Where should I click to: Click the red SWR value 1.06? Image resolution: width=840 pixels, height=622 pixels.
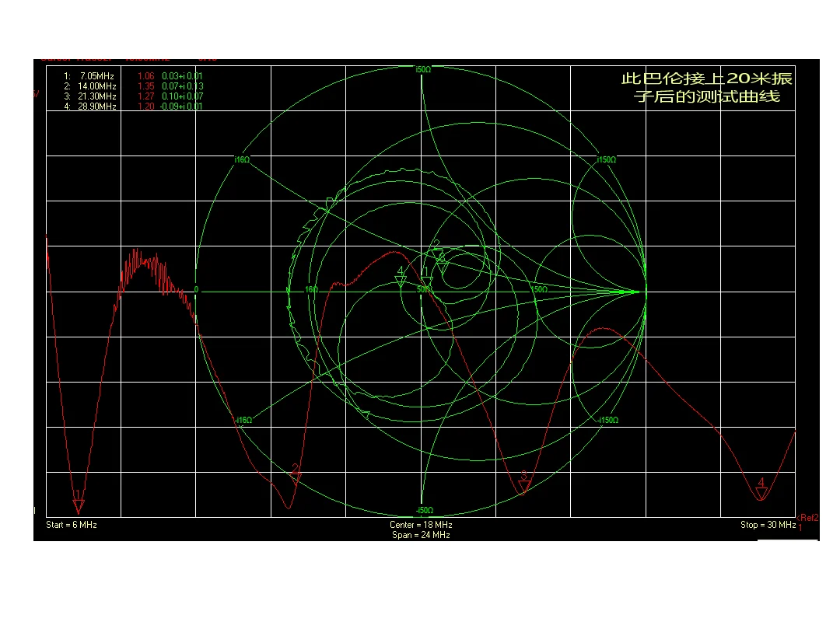[x=145, y=76]
